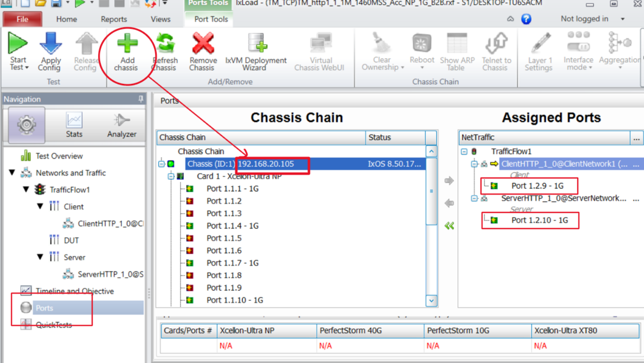Select QuickTests in Navigation tree
Image resolution: width=644 pixels, height=363 pixels.
[54, 324]
